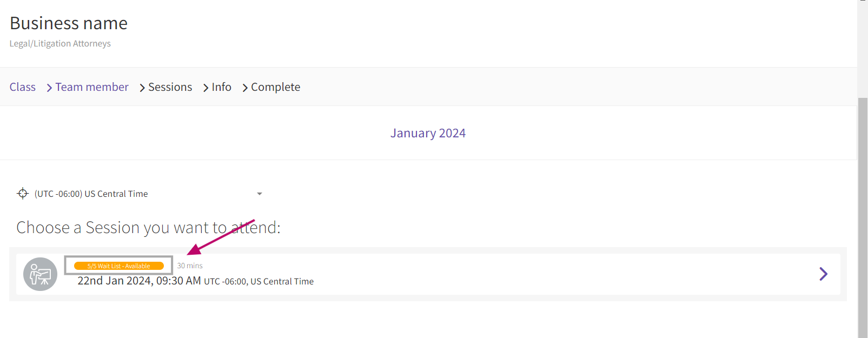Click the 5/5 Wait List - Available badge
Screen dimensions: 868x338
coord(119,266)
